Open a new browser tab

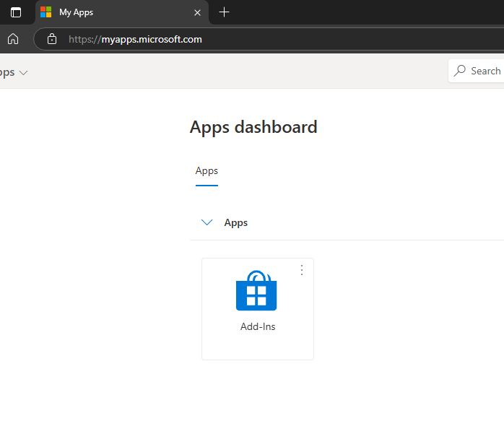click(x=224, y=12)
